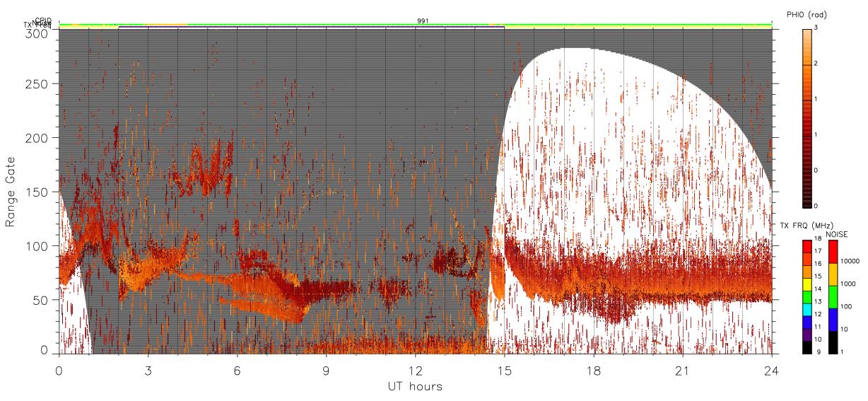The width and height of the screenshot is (868, 401).
Task: Click the 'PHI0 (rad)' color bar title
Action: click(x=807, y=15)
